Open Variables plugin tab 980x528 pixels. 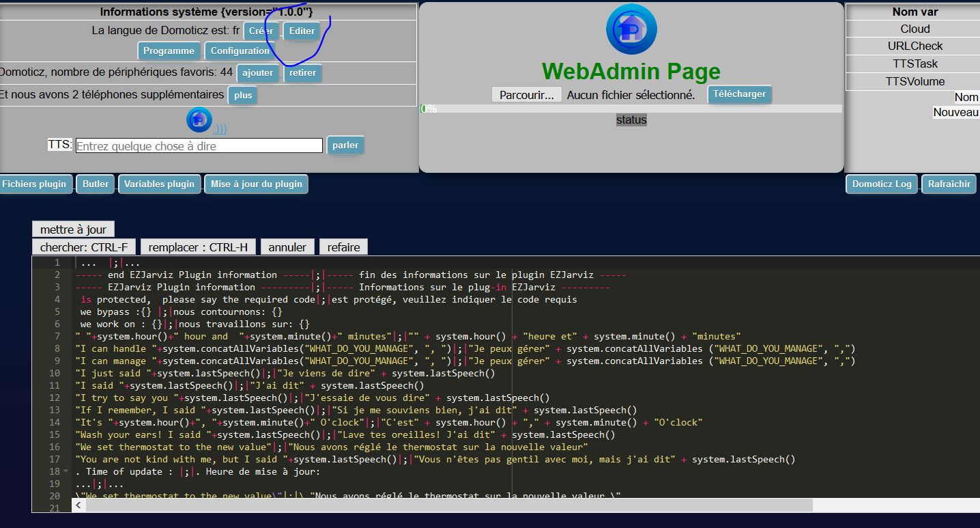(x=159, y=184)
